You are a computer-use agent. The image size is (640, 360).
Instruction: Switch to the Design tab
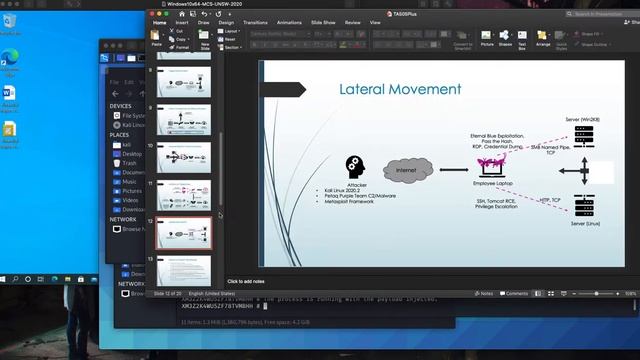226,22
